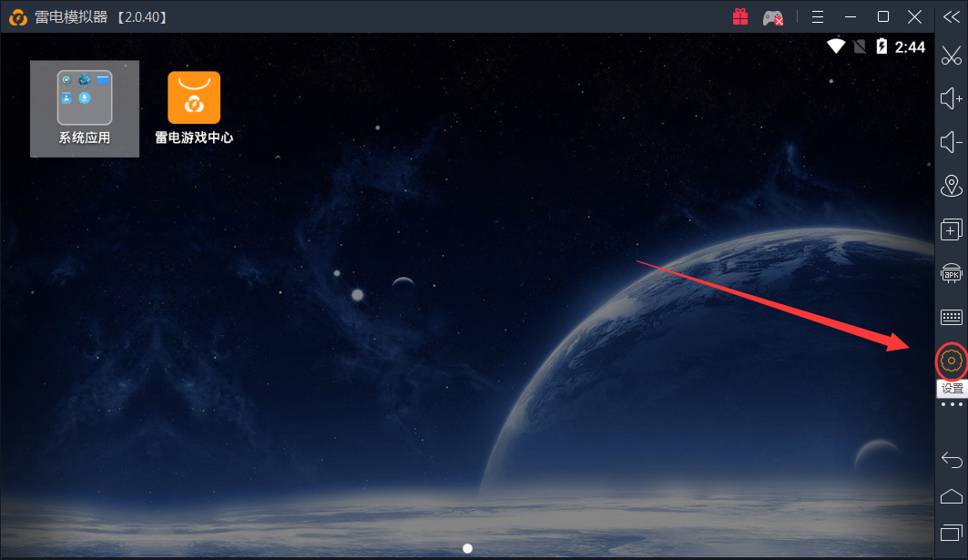Click the gamepad icon in title bar
968x560 pixels.
[773, 17]
